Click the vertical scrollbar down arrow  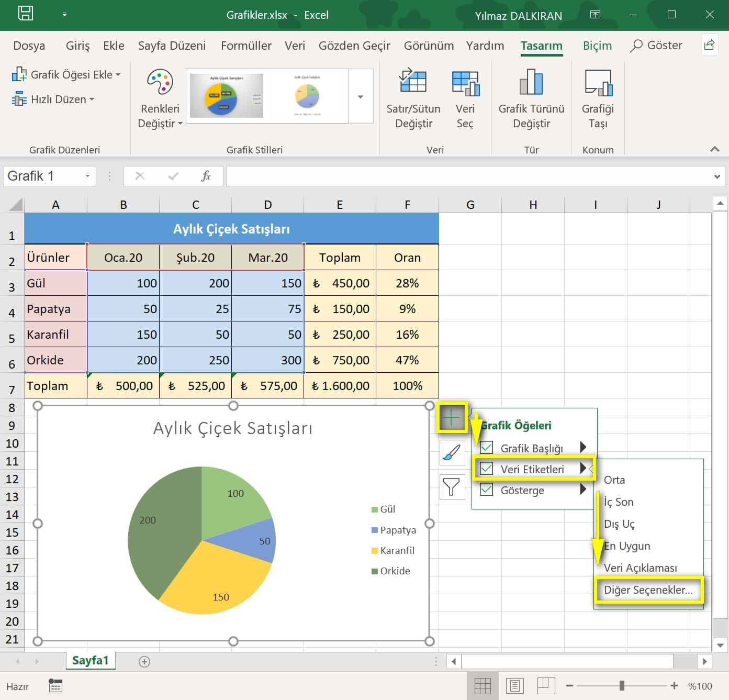(x=720, y=645)
